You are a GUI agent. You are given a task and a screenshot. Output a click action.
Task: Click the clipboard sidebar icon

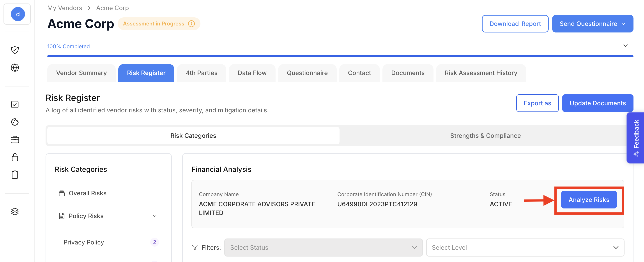(15, 175)
